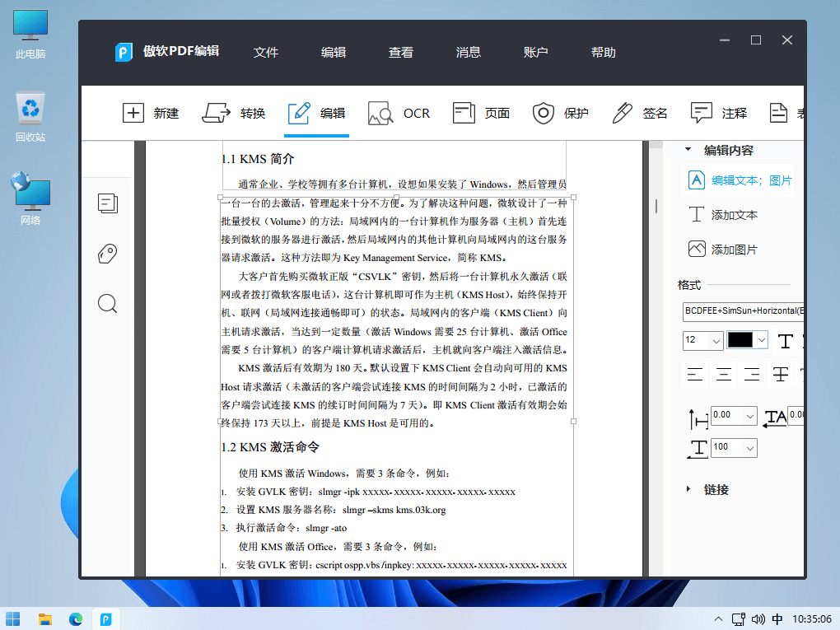Click the line starting KMS 激活后有效期为 180 天
This screenshot has width=840, height=630.
coord(403,368)
